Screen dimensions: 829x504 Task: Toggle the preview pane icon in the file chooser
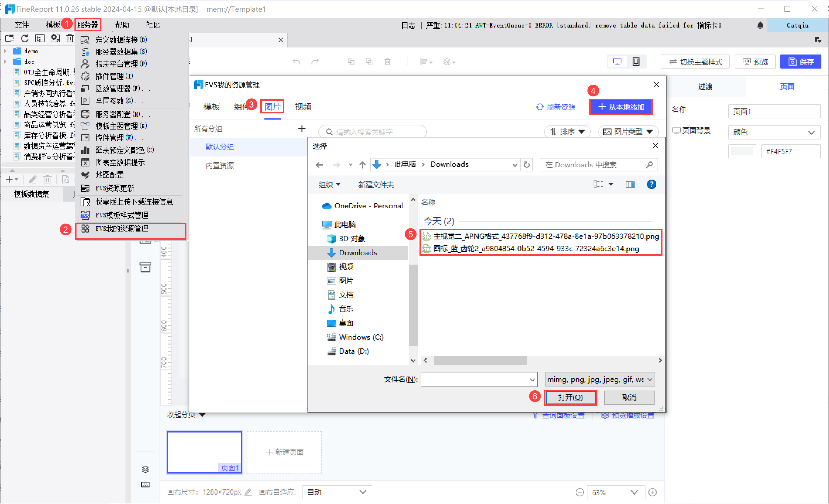(x=630, y=184)
